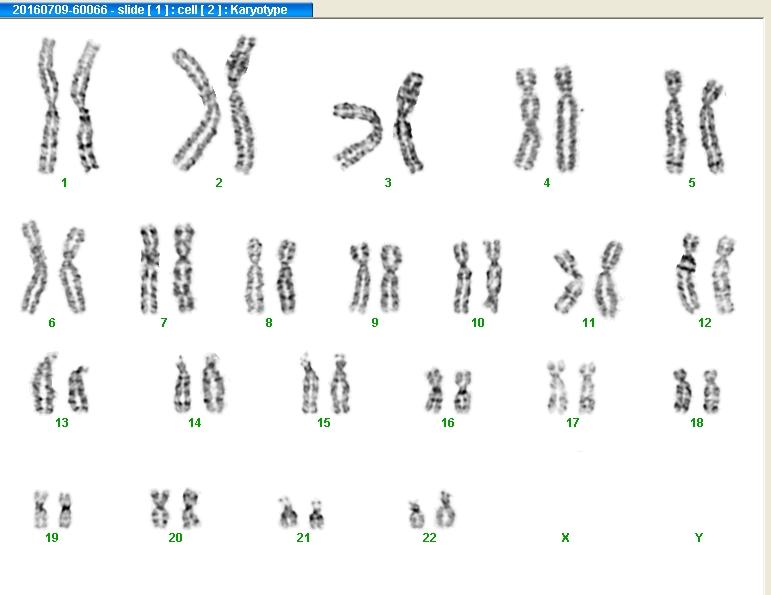Click the green label '9'

click(x=375, y=323)
